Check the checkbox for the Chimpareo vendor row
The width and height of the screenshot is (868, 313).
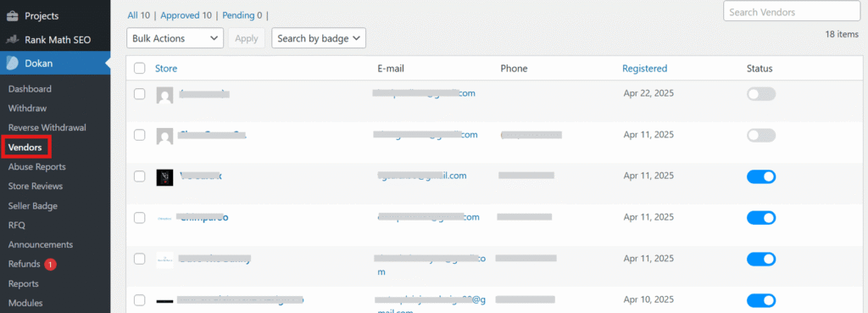coord(140,218)
